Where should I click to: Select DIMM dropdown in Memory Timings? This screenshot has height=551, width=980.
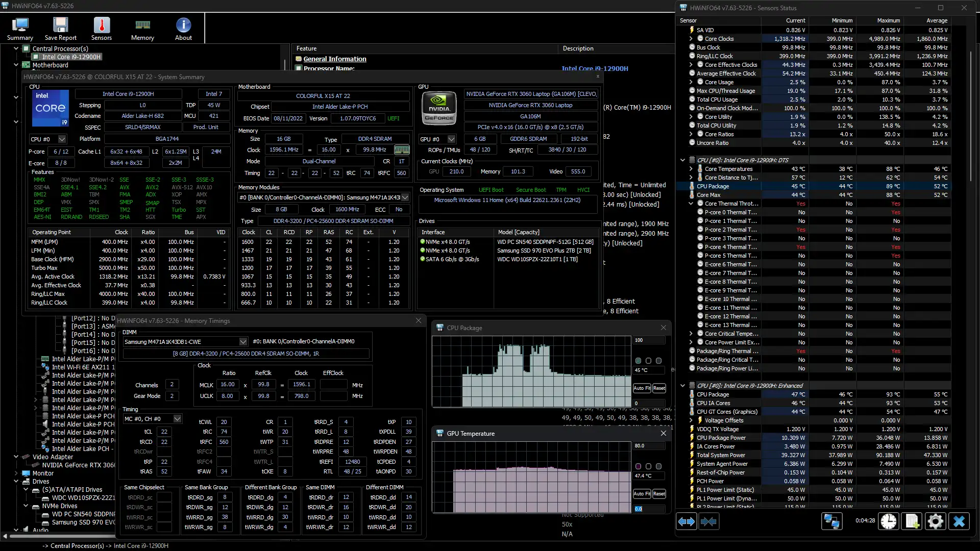[x=186, y=342]
